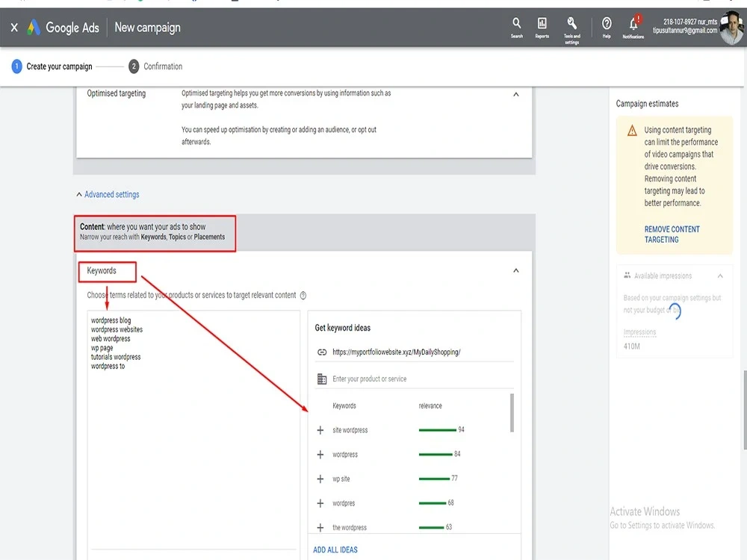Viewport: 747px width, 560px height.
Task: Select step 1 Create your campaign
Action: (x=52, y=66)
